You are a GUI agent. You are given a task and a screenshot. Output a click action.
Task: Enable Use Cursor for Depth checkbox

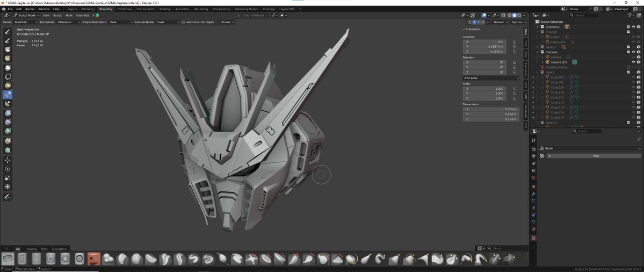183,22
